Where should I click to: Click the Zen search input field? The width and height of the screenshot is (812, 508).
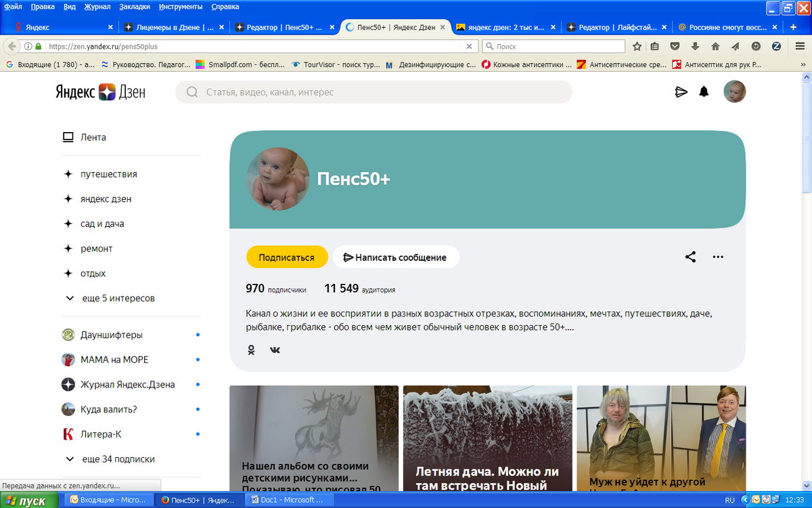click(372, 91)
